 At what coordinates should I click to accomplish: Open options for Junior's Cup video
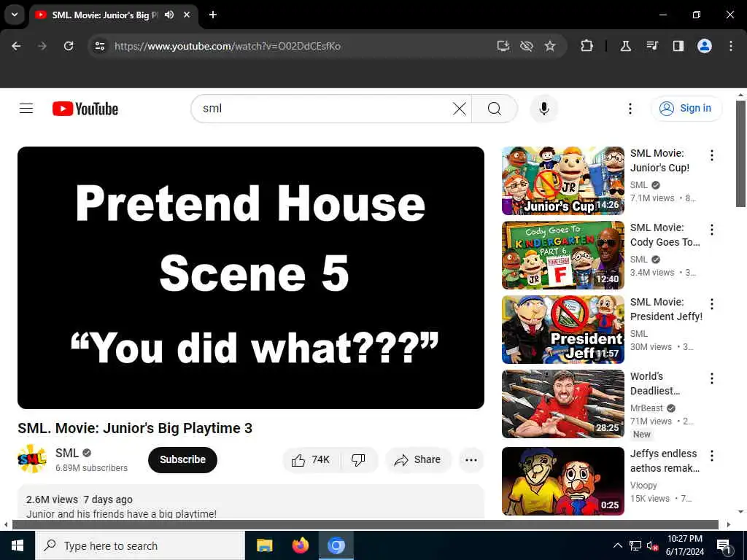pos(712,155)
